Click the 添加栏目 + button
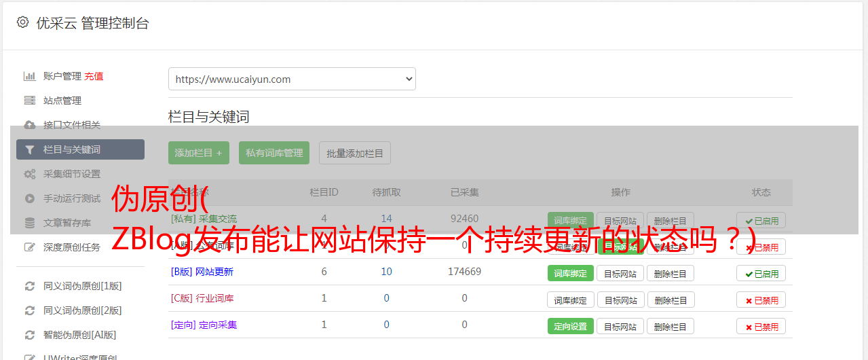868x360 pixels. [x=199, y=153]
